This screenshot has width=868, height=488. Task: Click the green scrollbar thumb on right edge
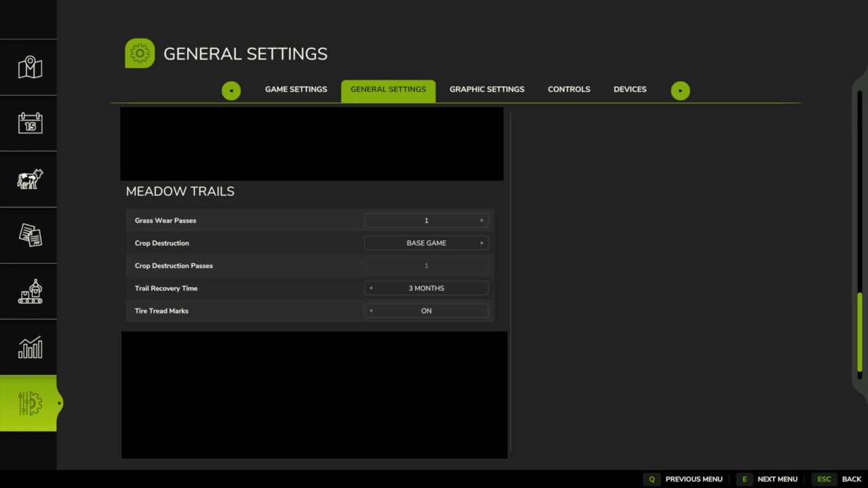860,332
